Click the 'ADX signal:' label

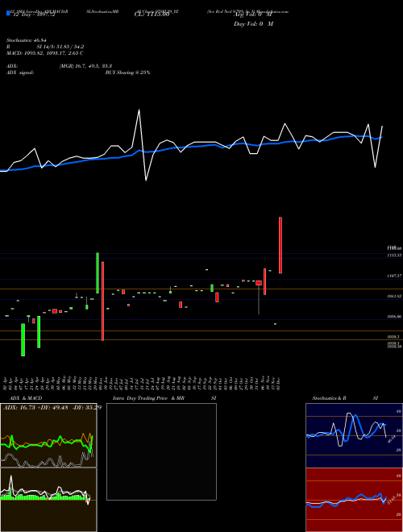(x=20, y=73)
